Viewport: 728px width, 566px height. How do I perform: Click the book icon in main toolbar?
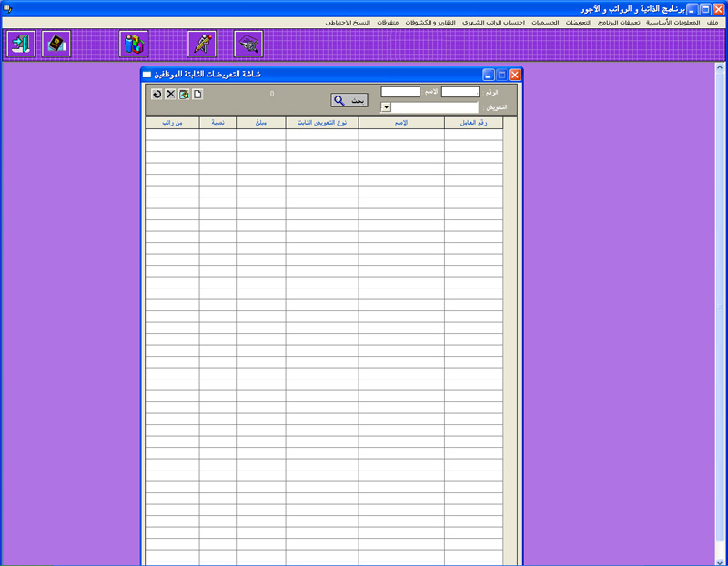[56, 44]
